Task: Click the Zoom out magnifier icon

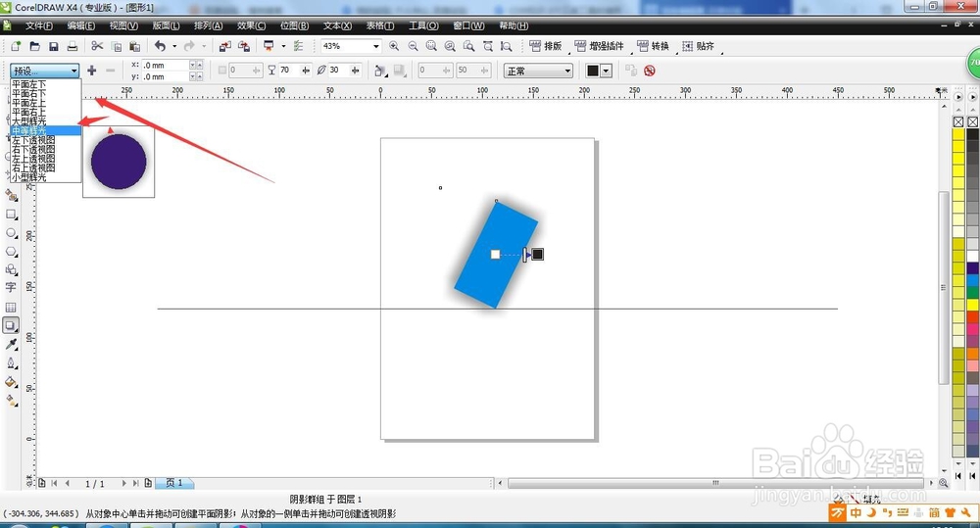Action: pyautogui.click(x=413, y=46)
